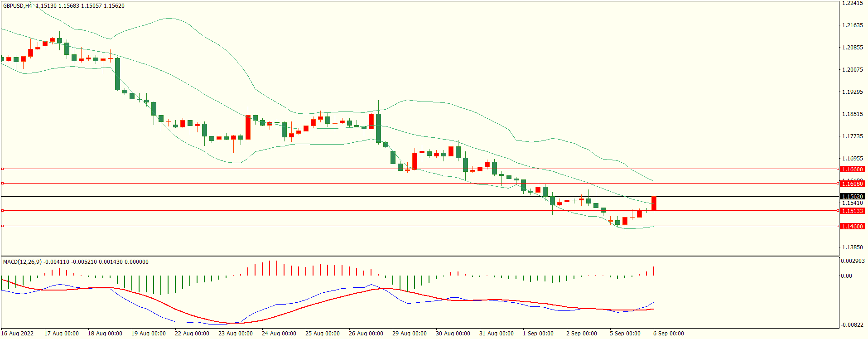Screen dimensions: 868x339
Task: Select the red 1.15133 price level tag
Action: pyautogui.click(x=852, y=211)
